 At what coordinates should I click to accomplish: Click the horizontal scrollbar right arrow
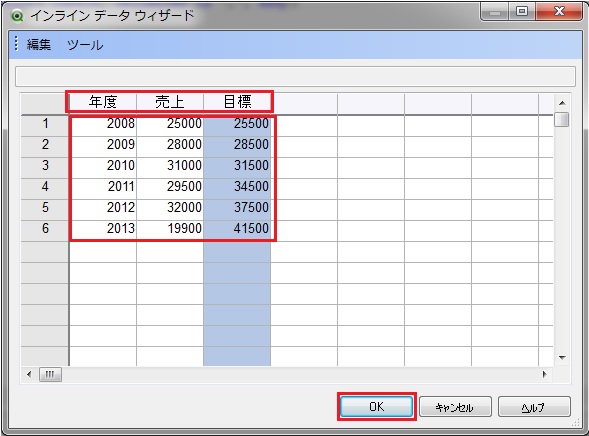[544, 374]
